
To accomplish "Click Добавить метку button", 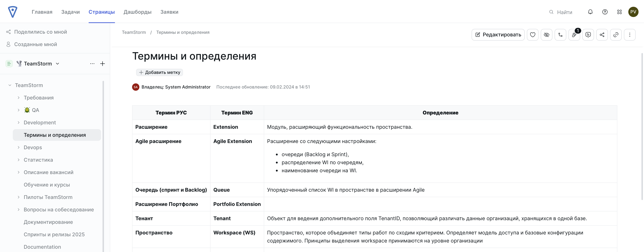I will pyautogui.click(x=159, y=72).
